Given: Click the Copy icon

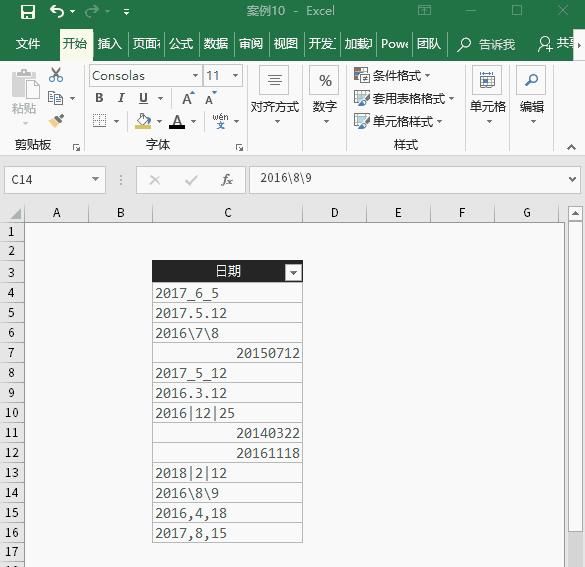Looking at the screenshot, I should 56,98.
